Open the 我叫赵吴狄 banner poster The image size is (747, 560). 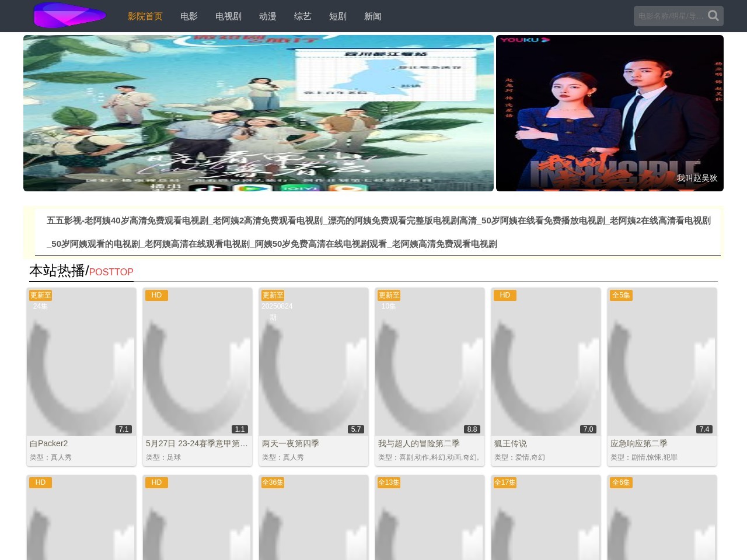[610, 113]
